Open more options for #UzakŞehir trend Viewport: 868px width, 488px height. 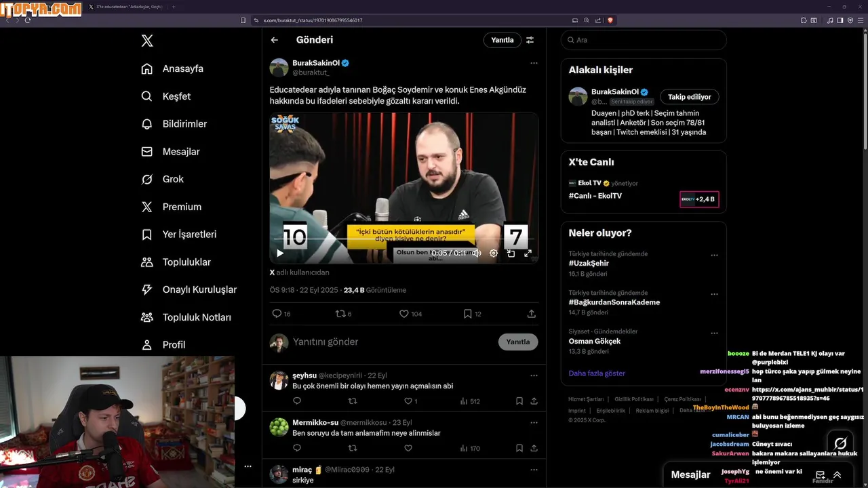(x=714, y=256)
